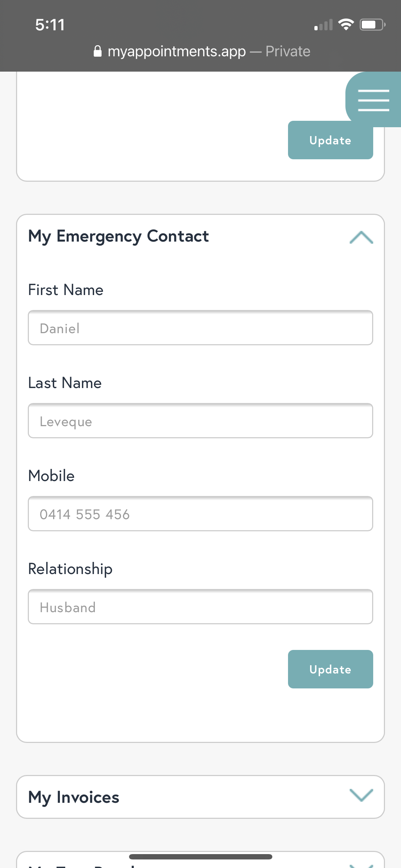Click the Mobile field label
Viewport: 401px width, 868px height.
click(51, 476)
